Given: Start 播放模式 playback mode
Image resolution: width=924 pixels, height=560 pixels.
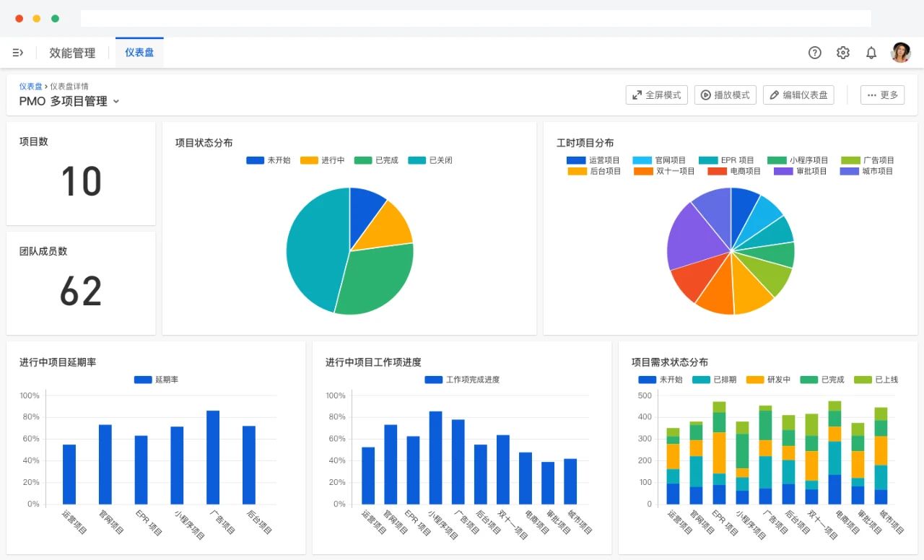Looking at the screenshot, I should 725,95.
